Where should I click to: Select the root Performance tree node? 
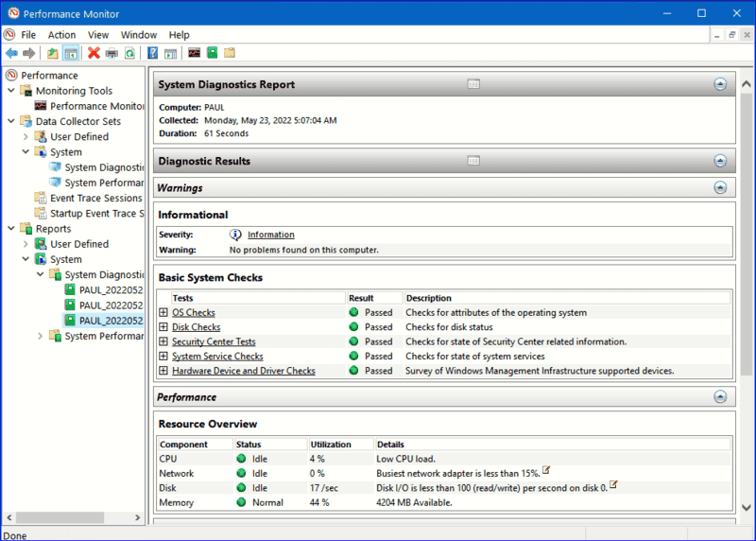click(42, 76)
